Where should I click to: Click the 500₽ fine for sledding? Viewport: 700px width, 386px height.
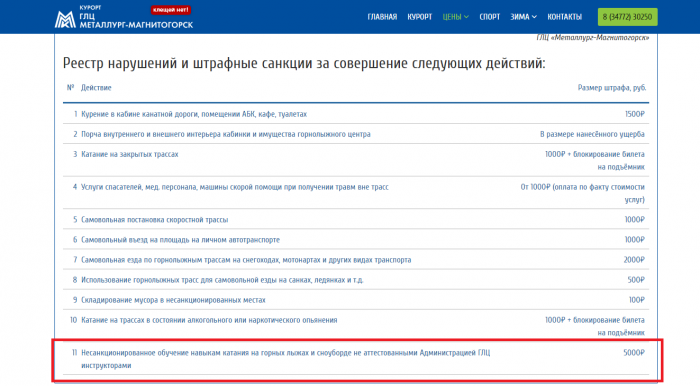636,280
